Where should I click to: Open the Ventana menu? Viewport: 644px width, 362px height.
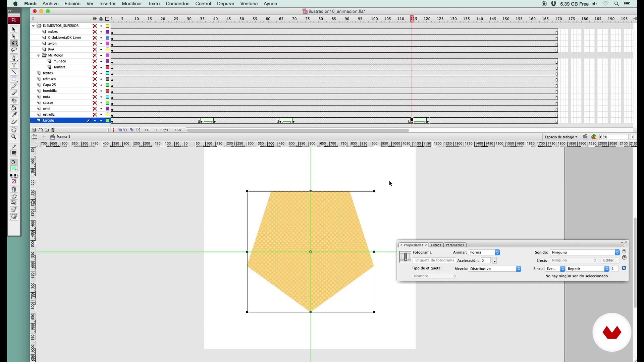point(249,4)
